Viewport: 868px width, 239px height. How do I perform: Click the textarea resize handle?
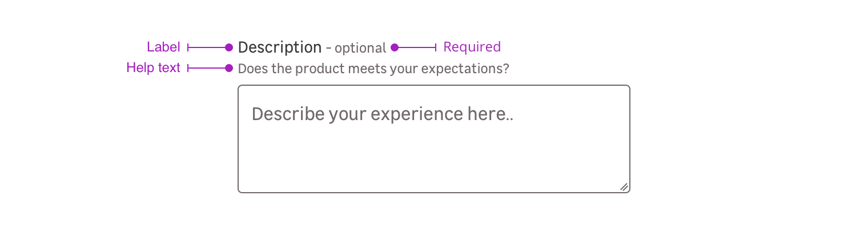[x=624, y=187]
